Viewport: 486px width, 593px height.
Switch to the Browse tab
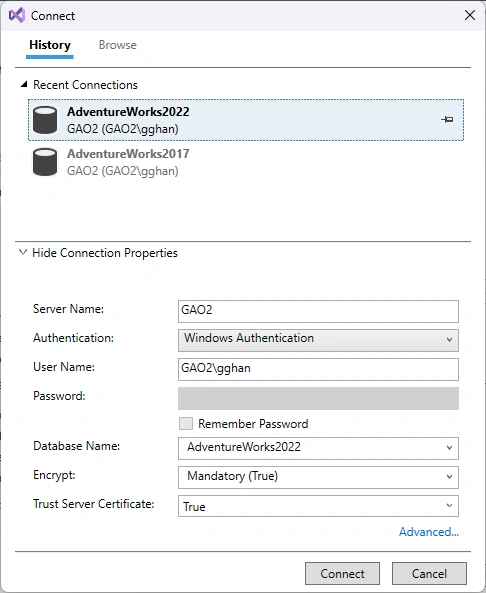pyautogui.click(x=118, y=45)
